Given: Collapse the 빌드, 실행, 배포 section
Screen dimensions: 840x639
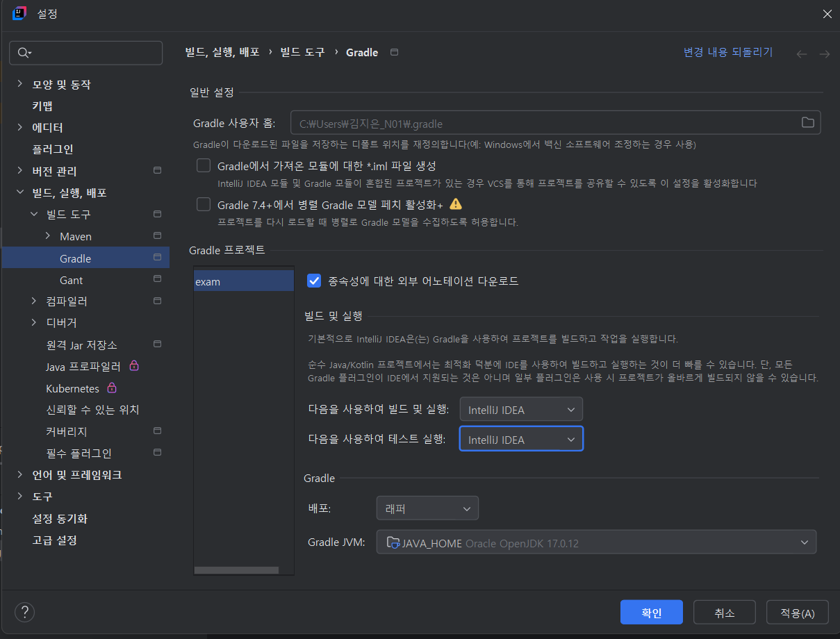Looking at the screenshot, I should [x=19, y=192].
